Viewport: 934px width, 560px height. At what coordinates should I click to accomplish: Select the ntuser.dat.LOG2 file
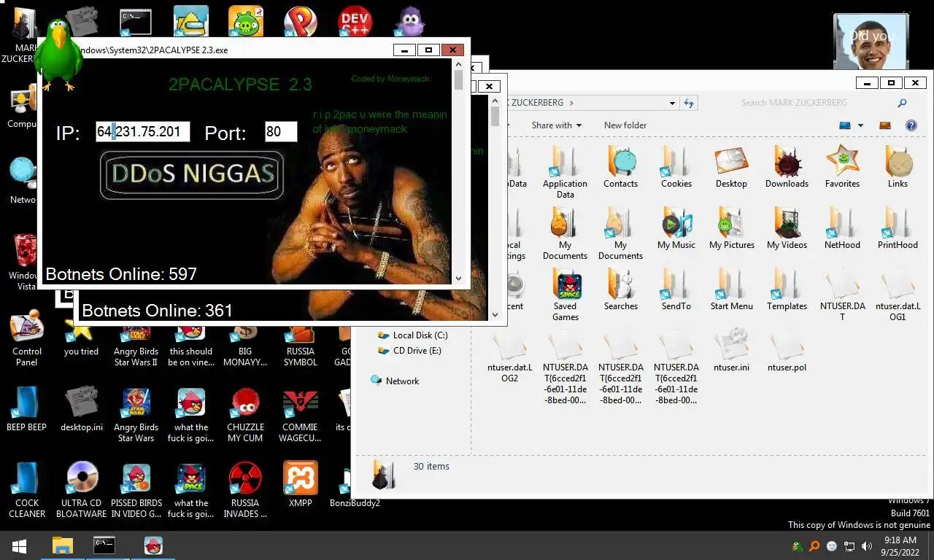[x=510, y=356]
